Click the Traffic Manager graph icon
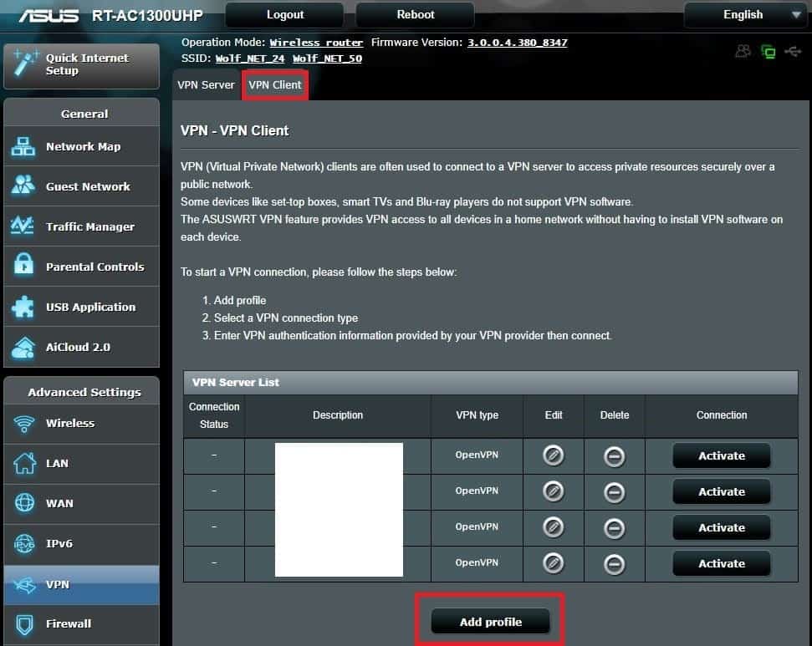The width and height of the screenshot is (812, 646). 23,225
